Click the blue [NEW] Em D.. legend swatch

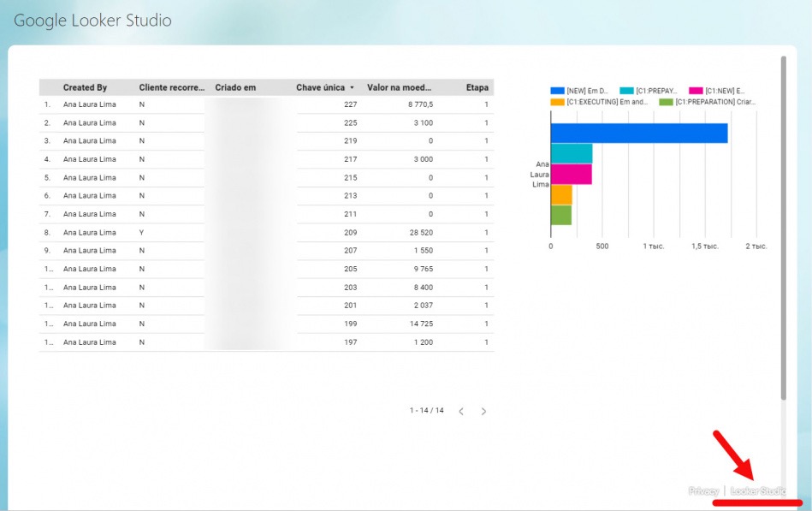(557, 91)
